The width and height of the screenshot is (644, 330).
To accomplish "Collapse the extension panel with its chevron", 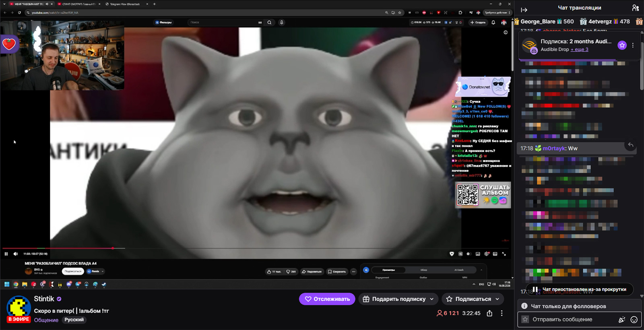I will (x=481, y=270).
